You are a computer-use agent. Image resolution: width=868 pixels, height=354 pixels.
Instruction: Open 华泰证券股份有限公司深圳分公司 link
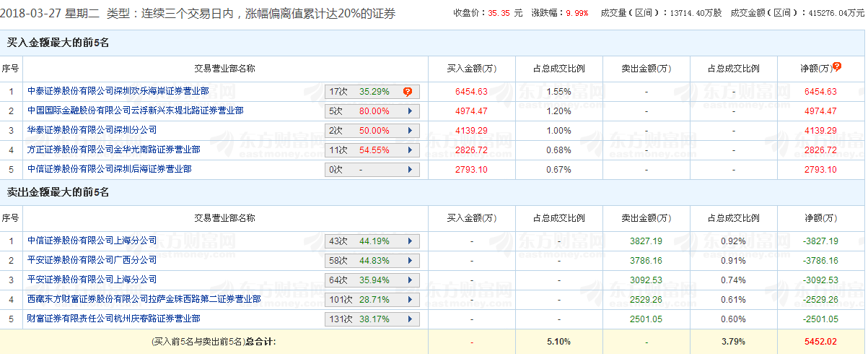[x=92, y=130]
